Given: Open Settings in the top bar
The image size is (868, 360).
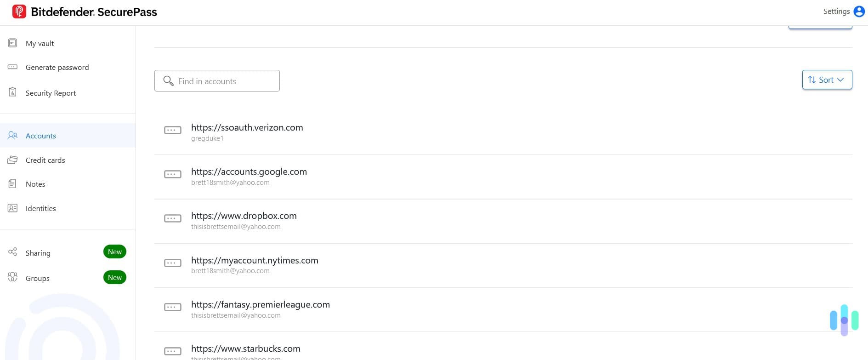Looking at the screenshot, I should coord(836,11).
